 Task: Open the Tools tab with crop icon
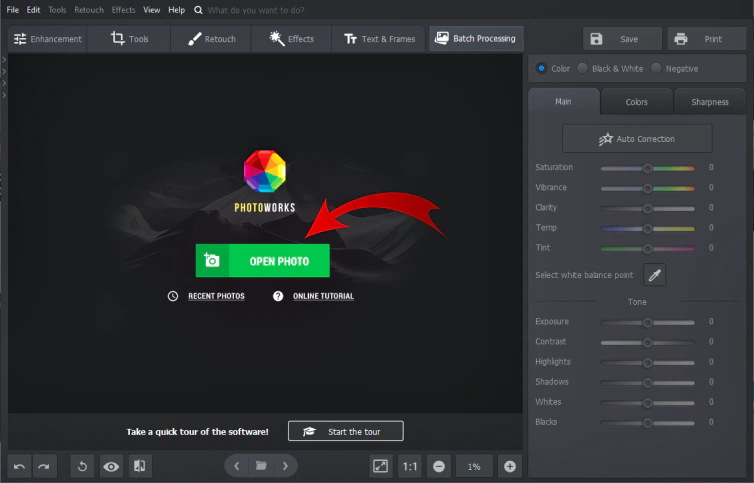coord(129,39)
